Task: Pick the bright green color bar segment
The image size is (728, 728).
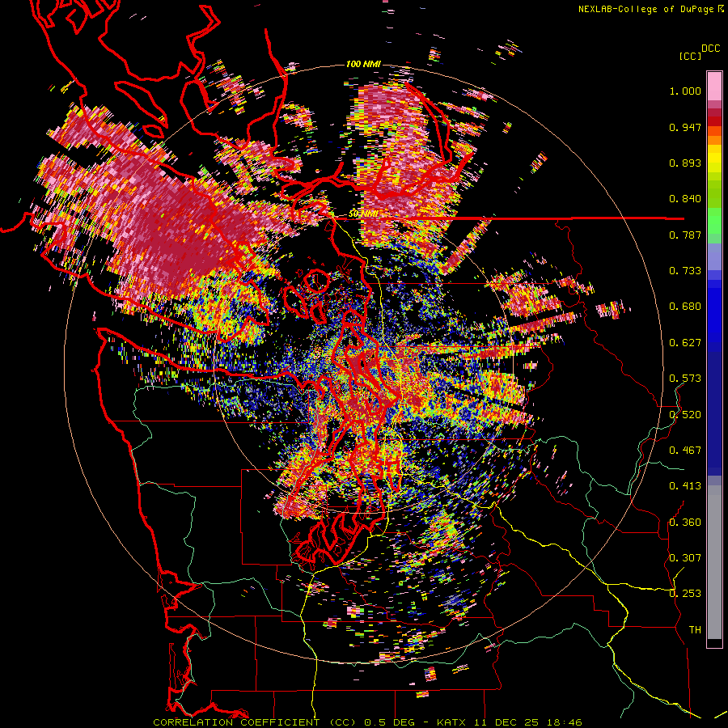Action: 714,221
